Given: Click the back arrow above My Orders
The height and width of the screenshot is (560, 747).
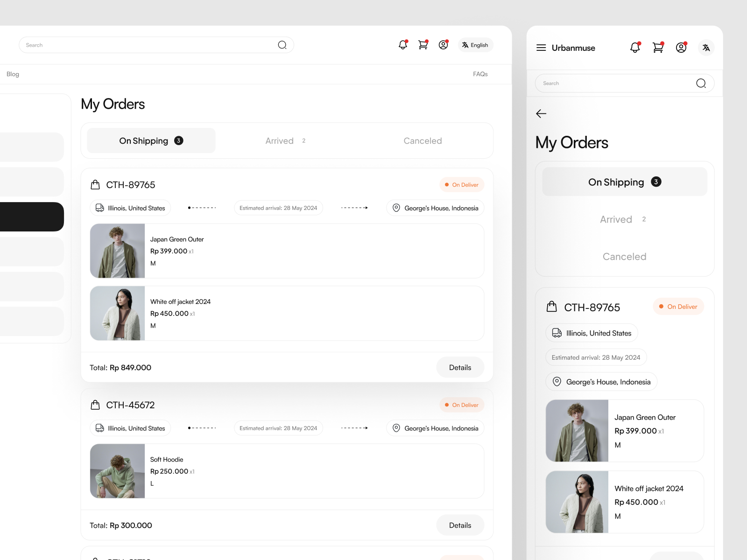Looking at the screenshot, I should (541, 113).
